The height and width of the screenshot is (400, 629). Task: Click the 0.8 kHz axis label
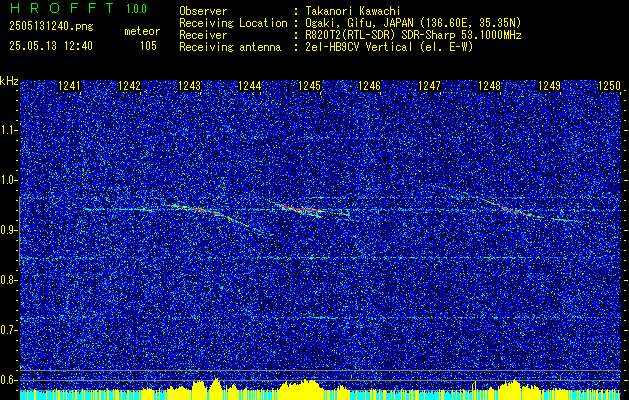click(8, 280)
